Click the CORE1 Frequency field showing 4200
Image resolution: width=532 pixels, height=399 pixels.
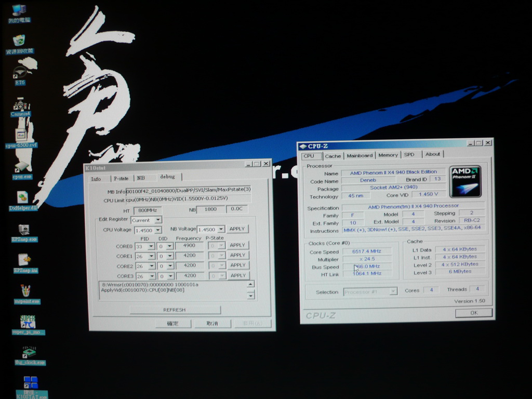190,256
